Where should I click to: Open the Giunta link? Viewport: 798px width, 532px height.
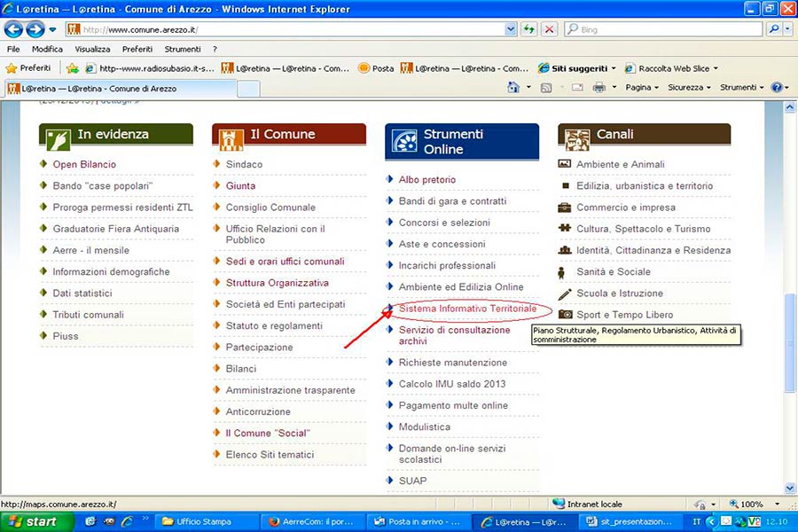240,186
